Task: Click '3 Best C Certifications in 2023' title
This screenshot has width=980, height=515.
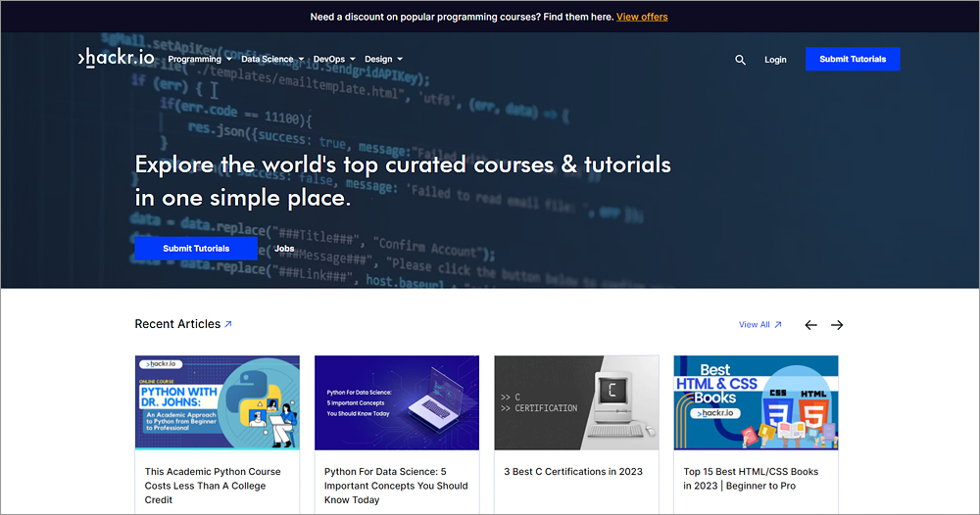Action: [x=573, y=472]
